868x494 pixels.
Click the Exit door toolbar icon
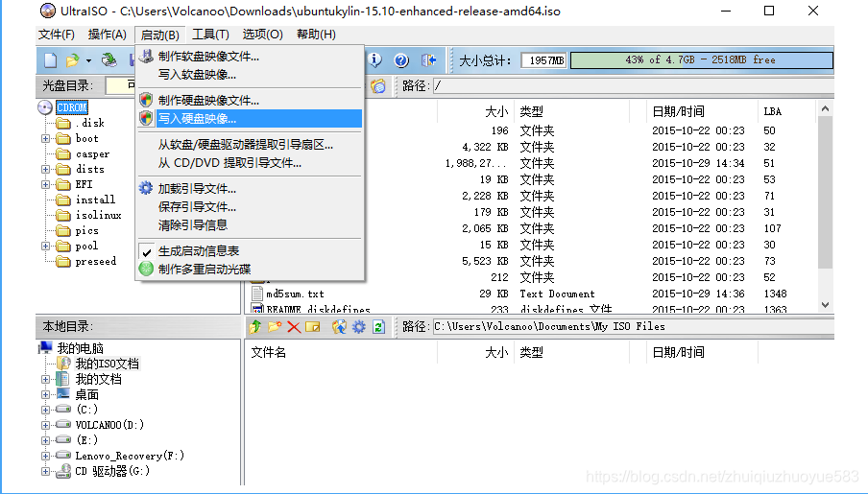tap(428, 60)
